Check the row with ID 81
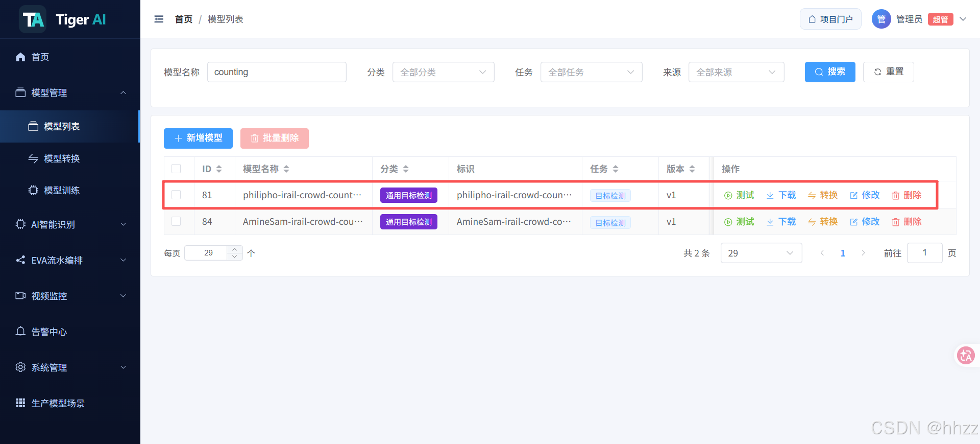Screen dimensions: 980x444 176,195
